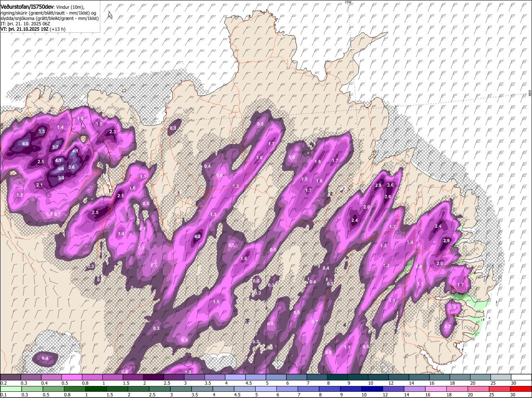Pick upper legend swatch between 2 and 2.5
Screen dimensions: 532x398
[x=153, y=377]
